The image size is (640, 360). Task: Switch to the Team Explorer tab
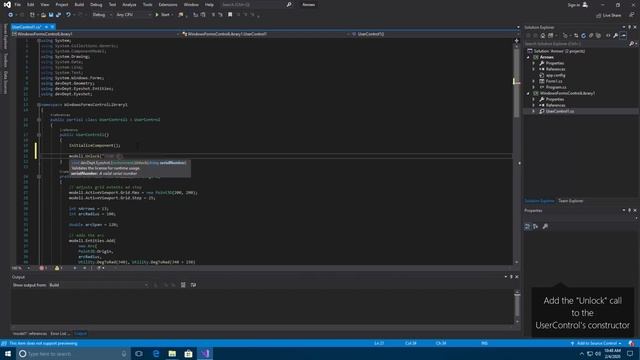[571, 201]
